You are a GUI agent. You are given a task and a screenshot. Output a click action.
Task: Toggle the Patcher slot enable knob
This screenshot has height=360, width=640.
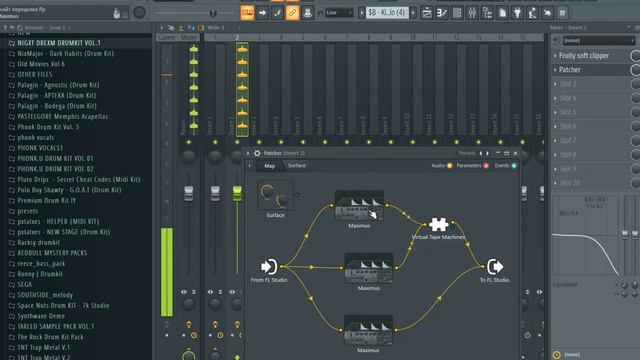pos(635,70)
